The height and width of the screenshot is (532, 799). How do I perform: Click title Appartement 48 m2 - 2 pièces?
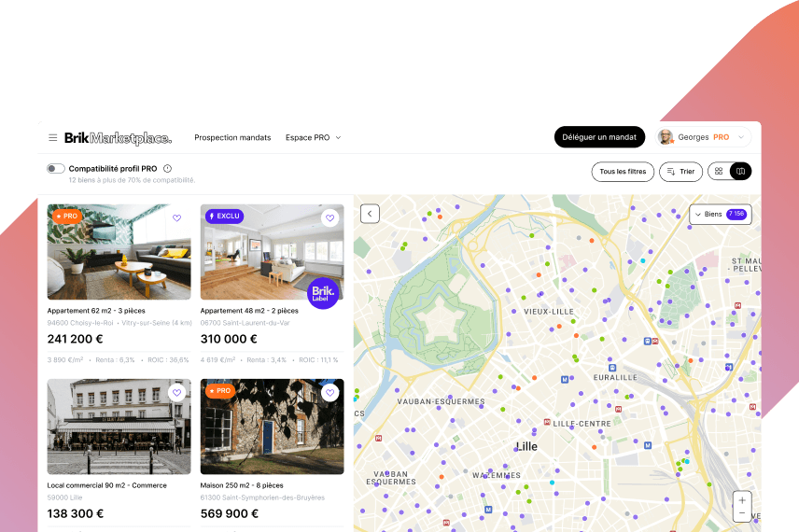coord(249,311)
